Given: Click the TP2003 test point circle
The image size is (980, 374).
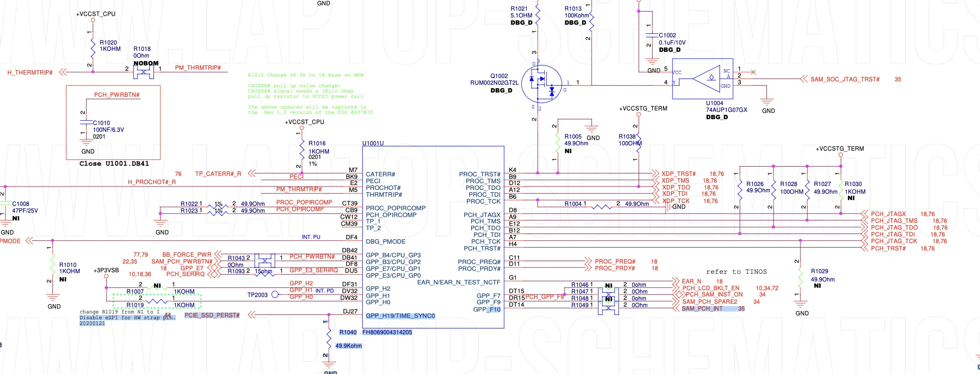Looking at the screenshot, I should [x=275, y=295].
